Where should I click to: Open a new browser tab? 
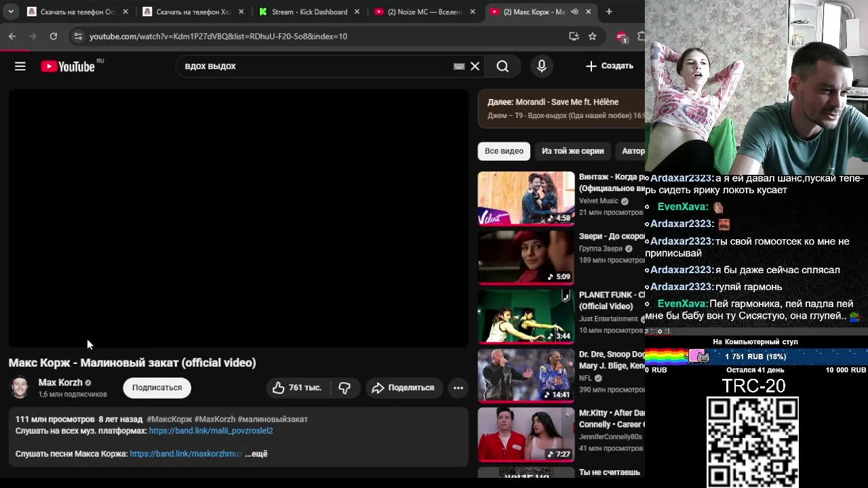[609, 12]
